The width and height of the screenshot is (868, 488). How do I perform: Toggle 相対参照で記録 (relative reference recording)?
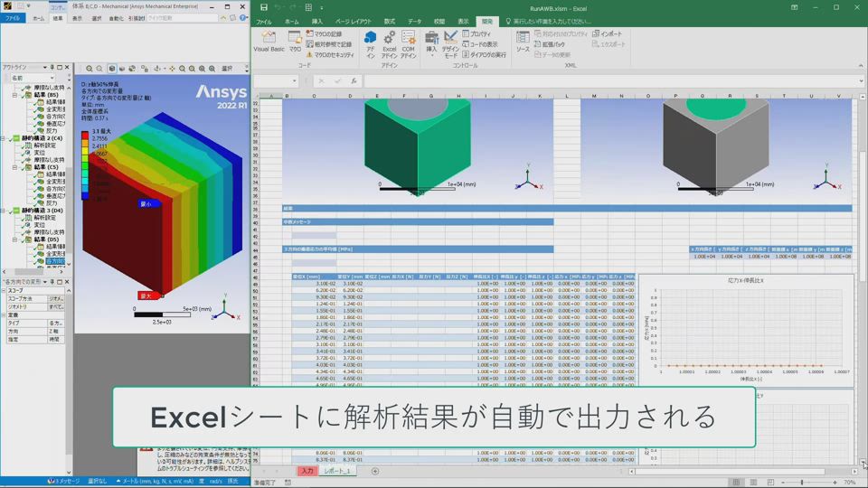[329, 44]
